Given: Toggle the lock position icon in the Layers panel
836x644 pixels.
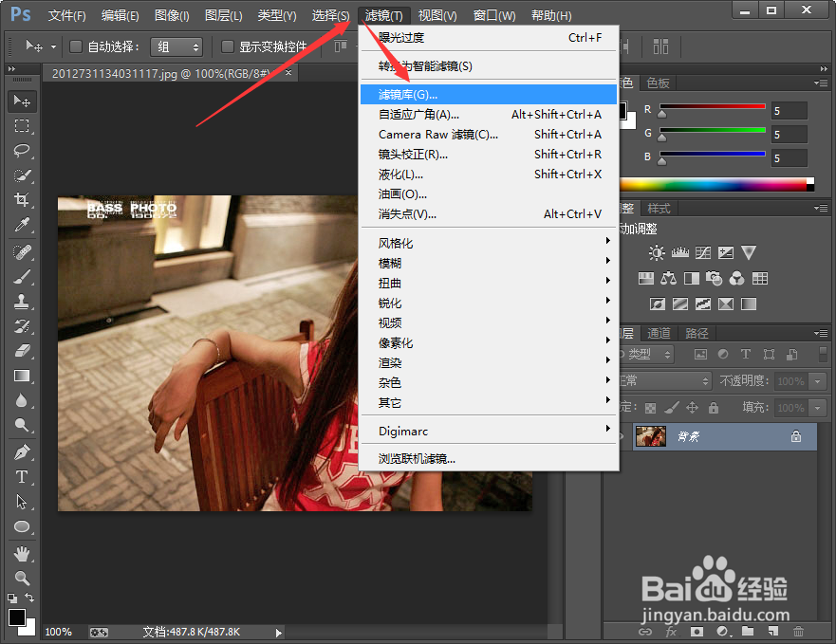Looking at the screenshot, I should coord(693,407).
